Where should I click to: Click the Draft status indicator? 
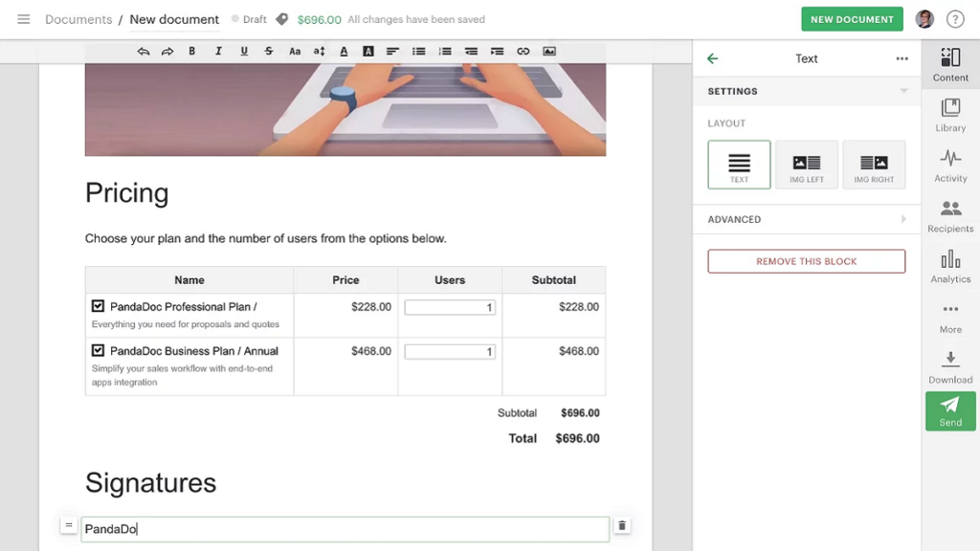pos(249,19)
